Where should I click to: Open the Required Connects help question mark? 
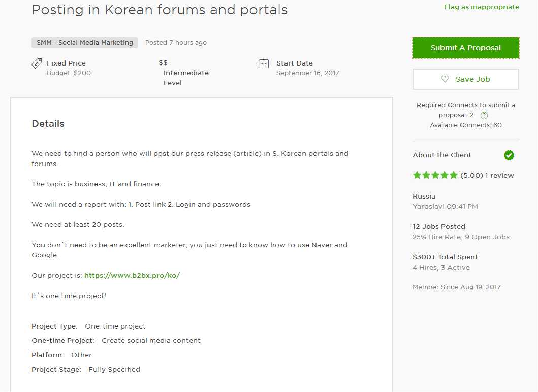tap(484, 116)
